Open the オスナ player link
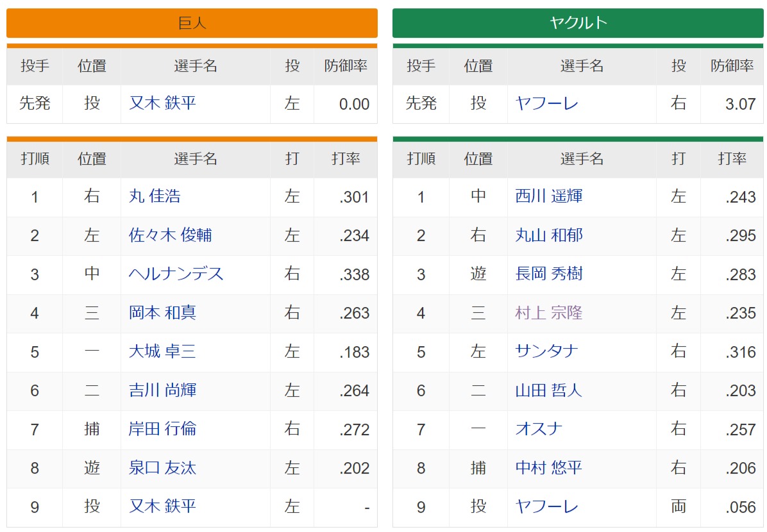Screen dimensions: 767x532 click(539, 429)
